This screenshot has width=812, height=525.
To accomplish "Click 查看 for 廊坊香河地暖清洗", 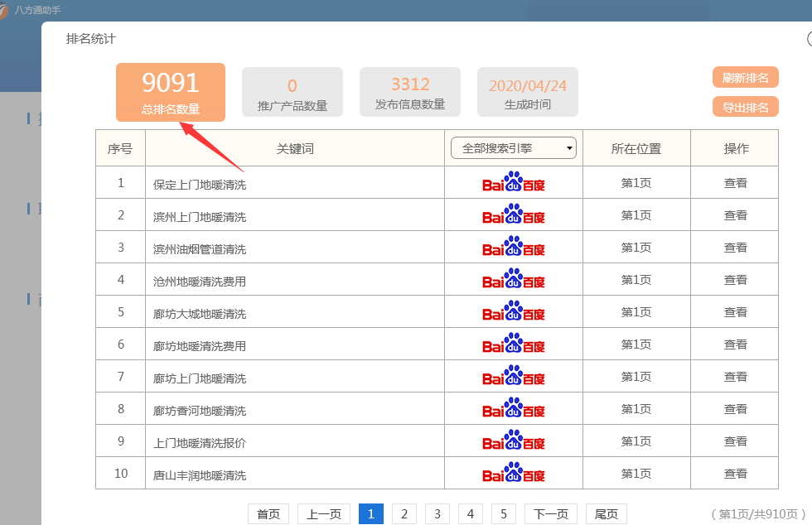I will (736, 408).
